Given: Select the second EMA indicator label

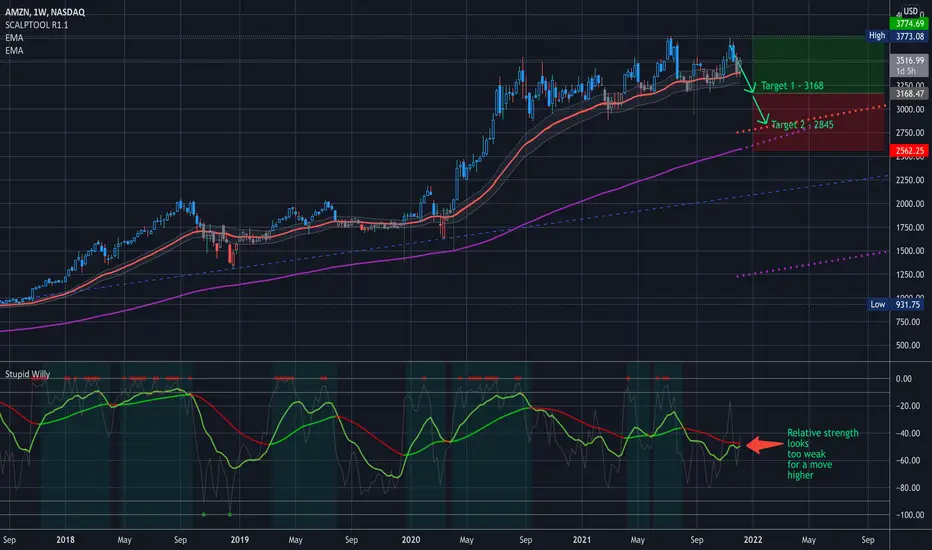Looking at the screenshot, I should 14,51.
